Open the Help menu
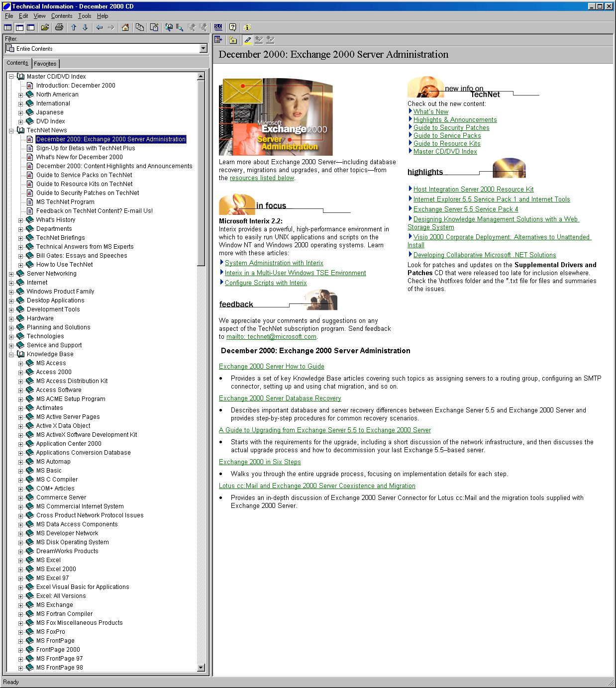The width and height of the screenshot is (616, 688). pos(103,16)
